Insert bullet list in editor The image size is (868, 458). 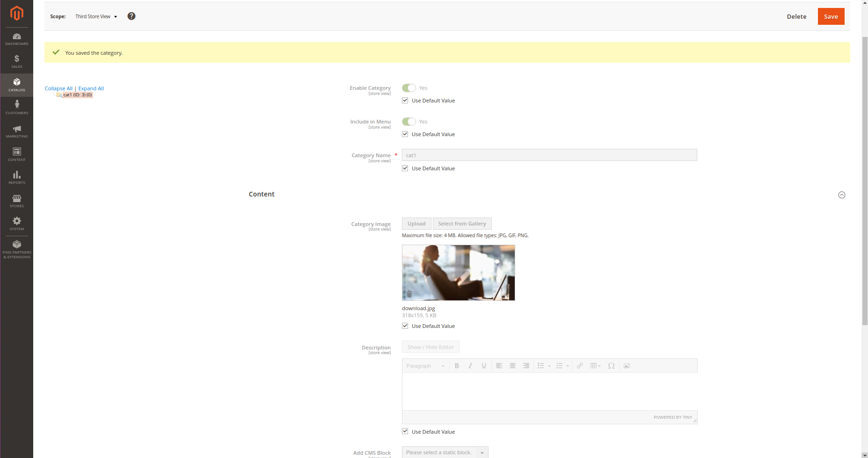(x=541, y=366)
